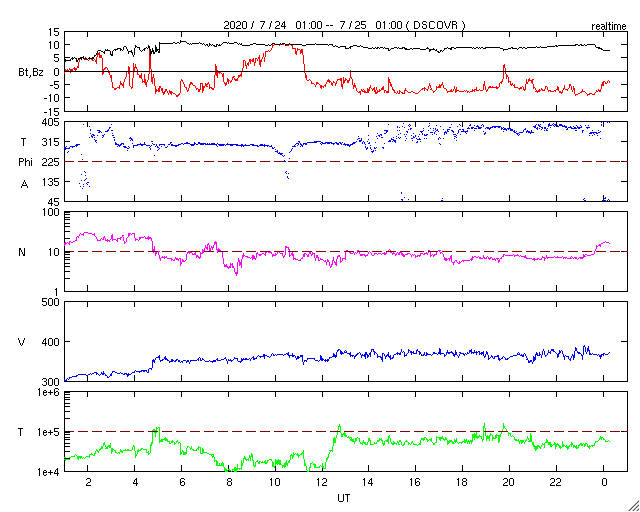Select the '225' tick label
640x512 pixels.
pyautogui.click(x=51, y=162)
